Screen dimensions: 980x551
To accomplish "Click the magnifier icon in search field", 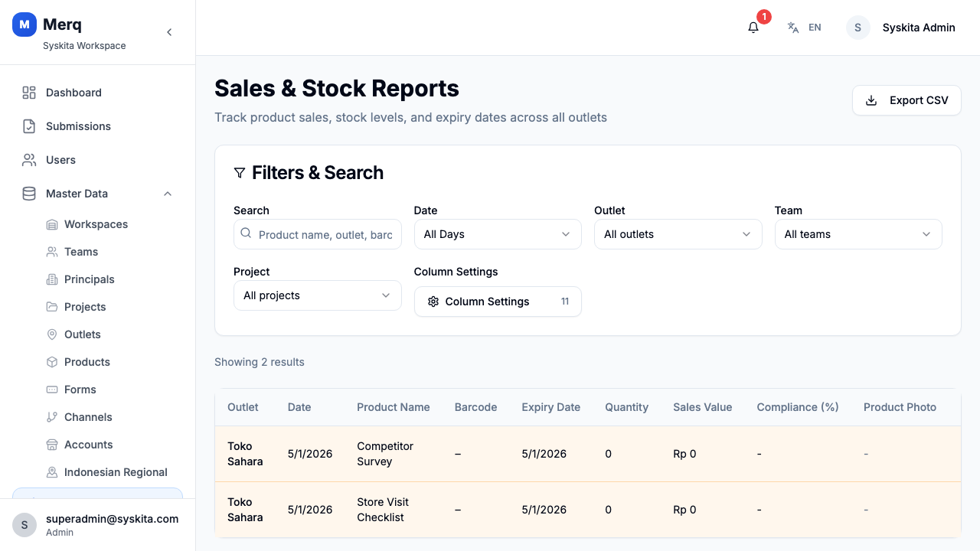I will (246, 233).
